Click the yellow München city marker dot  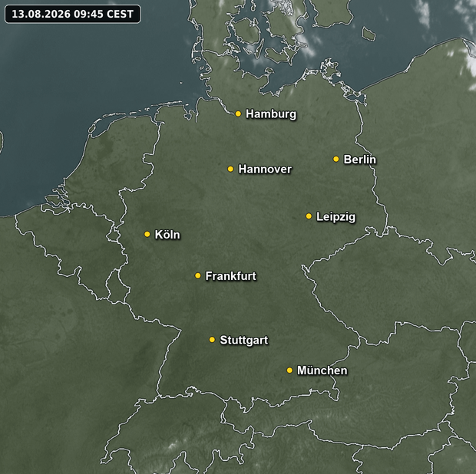click(x=289, y=370)
